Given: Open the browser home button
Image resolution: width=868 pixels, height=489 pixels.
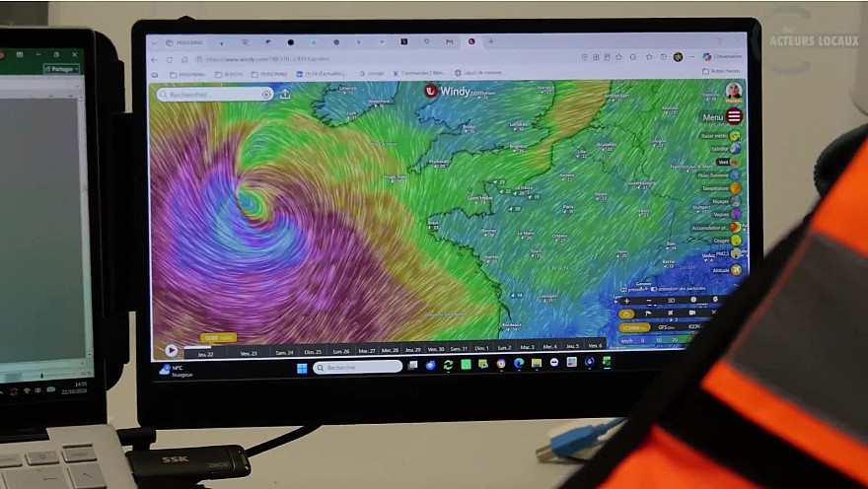Looking at the screenshot, I should (184, 60).
